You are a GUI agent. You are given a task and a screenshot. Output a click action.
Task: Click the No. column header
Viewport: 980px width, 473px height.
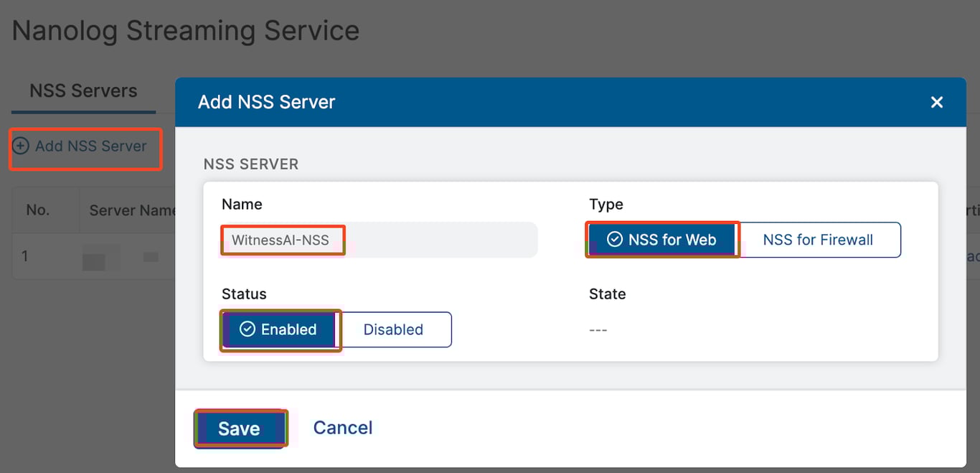pos(38,210)
